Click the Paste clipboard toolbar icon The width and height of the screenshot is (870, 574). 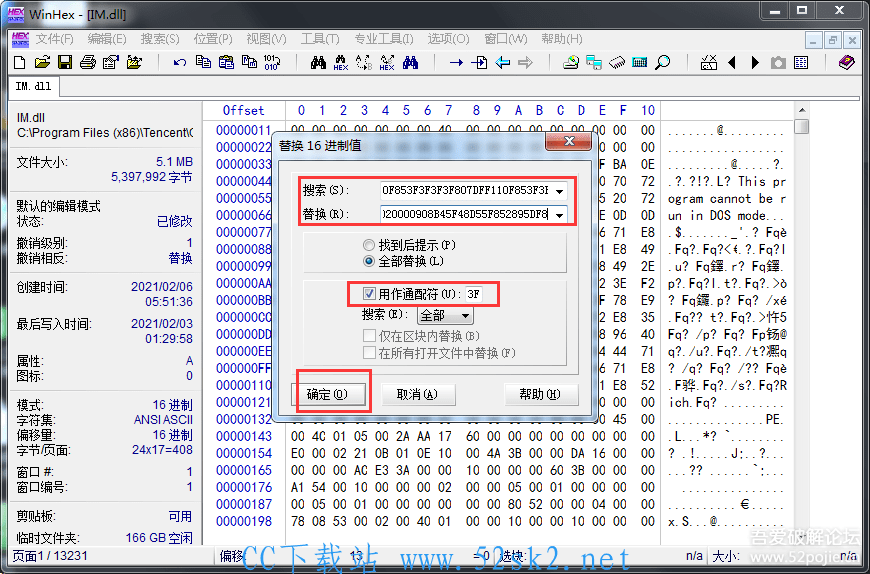click(226, 62)
